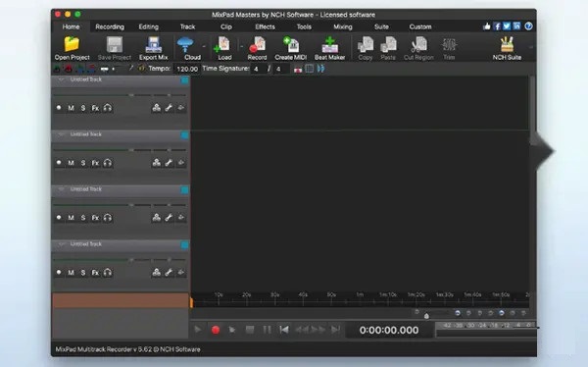Viewport: 588px width, 367px height.
Task: Click the red transport Record button
Action: tap(216, 330)
